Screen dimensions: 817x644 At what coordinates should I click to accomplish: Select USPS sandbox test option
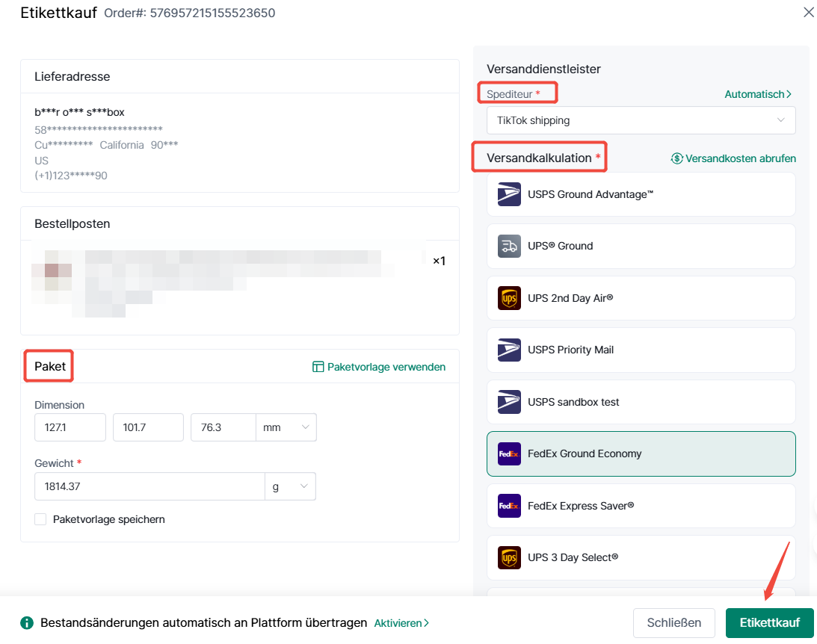[641, 402]
